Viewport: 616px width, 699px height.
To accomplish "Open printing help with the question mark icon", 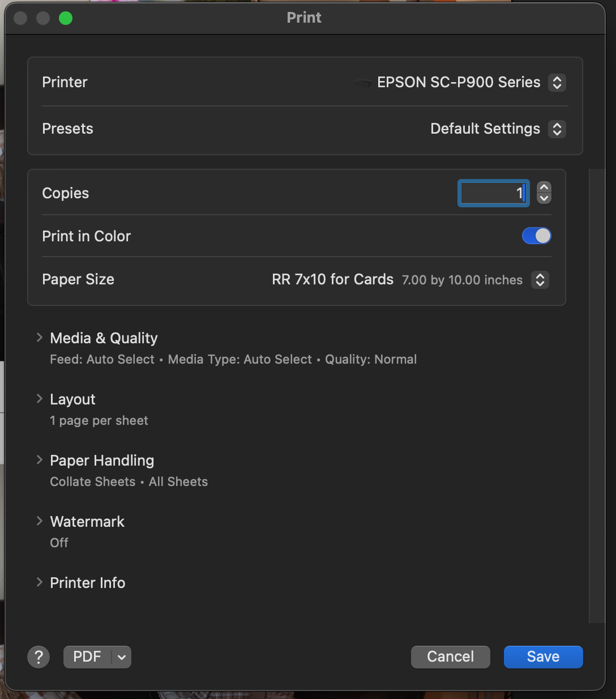I will (x=38, y=657).
